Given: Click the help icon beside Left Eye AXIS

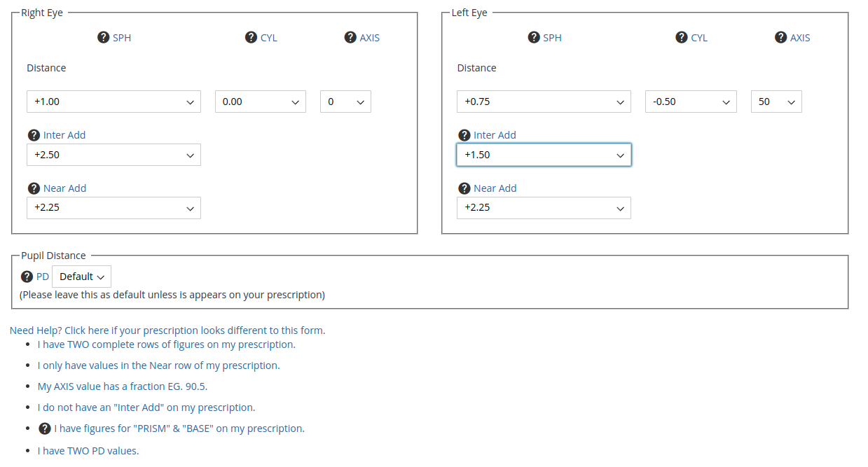Looking at the screenshot, I should point(780,37).
